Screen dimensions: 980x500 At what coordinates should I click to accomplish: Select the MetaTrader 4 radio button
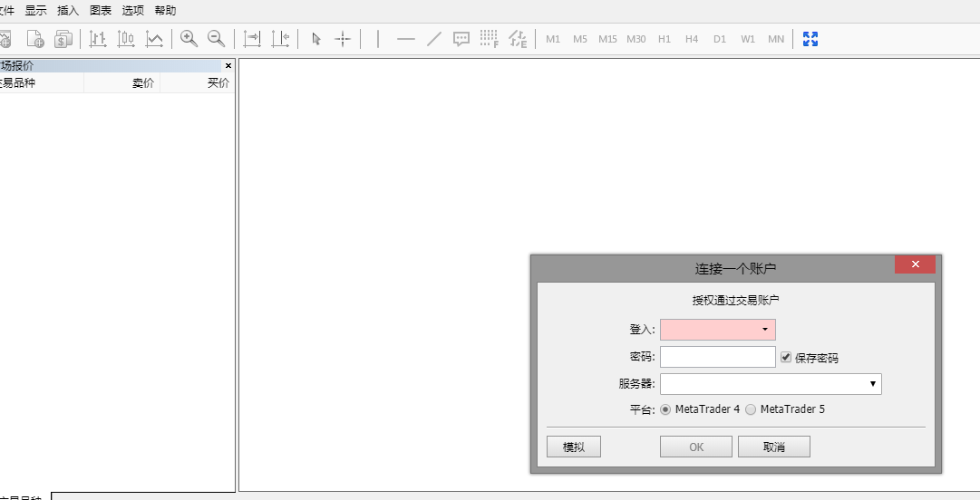[x=665, y=409]
